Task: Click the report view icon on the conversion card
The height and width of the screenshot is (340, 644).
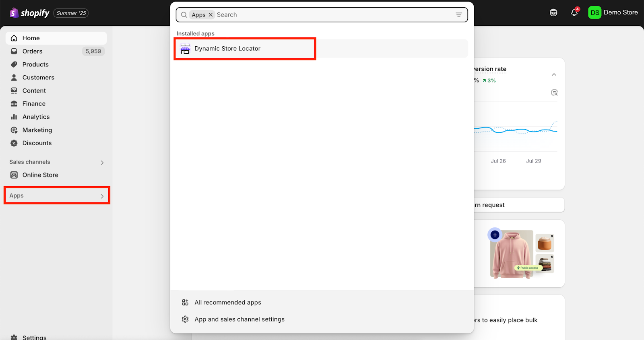Action: 554,93
